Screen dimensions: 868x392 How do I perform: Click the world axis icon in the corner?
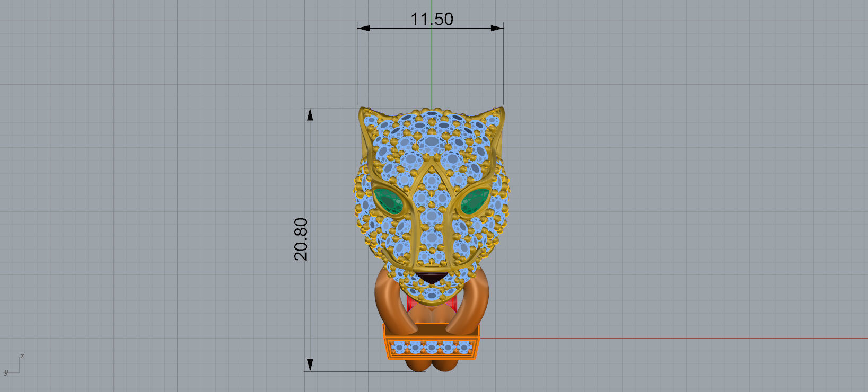pos(13,364)
